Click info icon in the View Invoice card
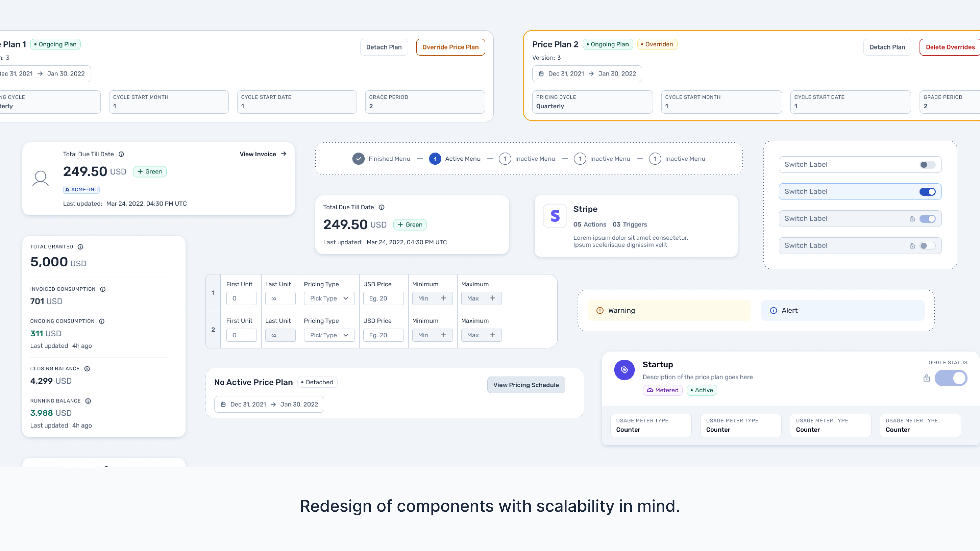980x551 pixels. (x=121, y=154)
